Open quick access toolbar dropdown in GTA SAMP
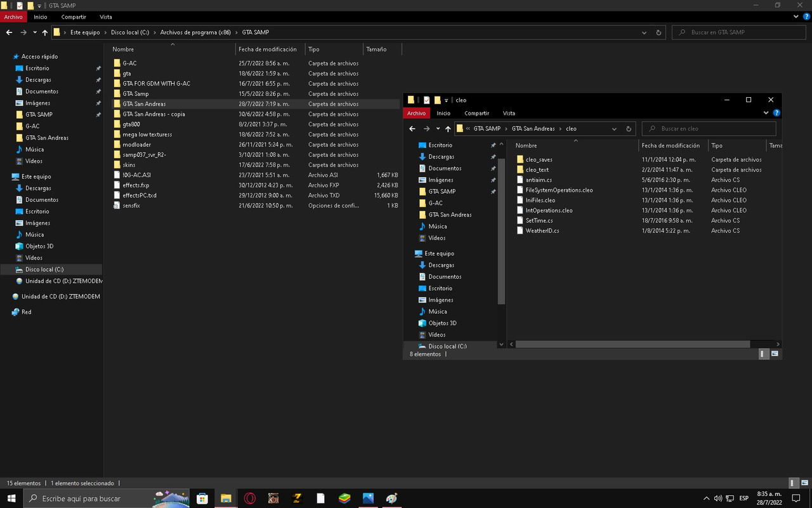 click(x=39, y=6)
